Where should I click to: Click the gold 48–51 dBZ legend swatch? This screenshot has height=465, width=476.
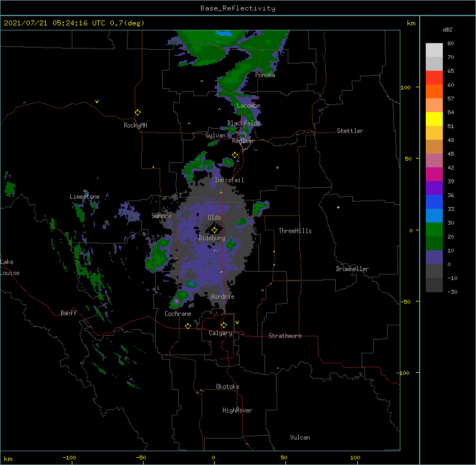pos(434,133)
